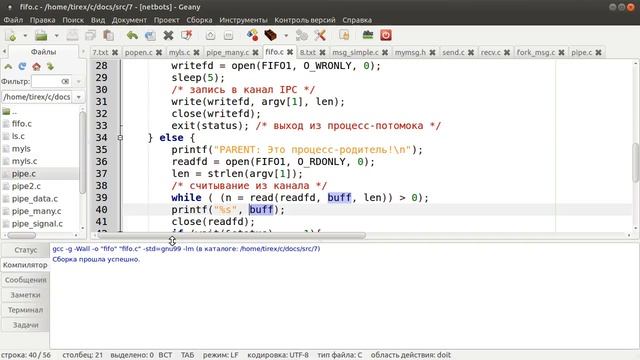Screen dimensions: 640x360
Task: Close the mymsg.h tab
Action: coord(432,53)
